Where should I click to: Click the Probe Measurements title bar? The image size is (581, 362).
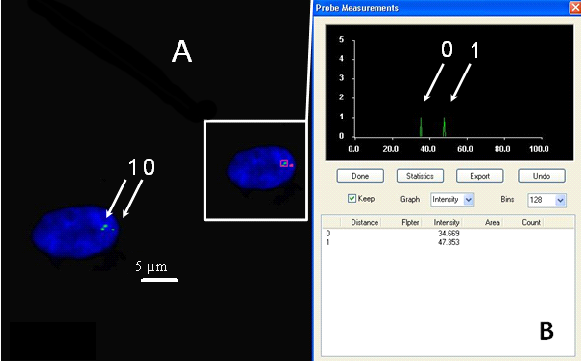pos(441,8)
